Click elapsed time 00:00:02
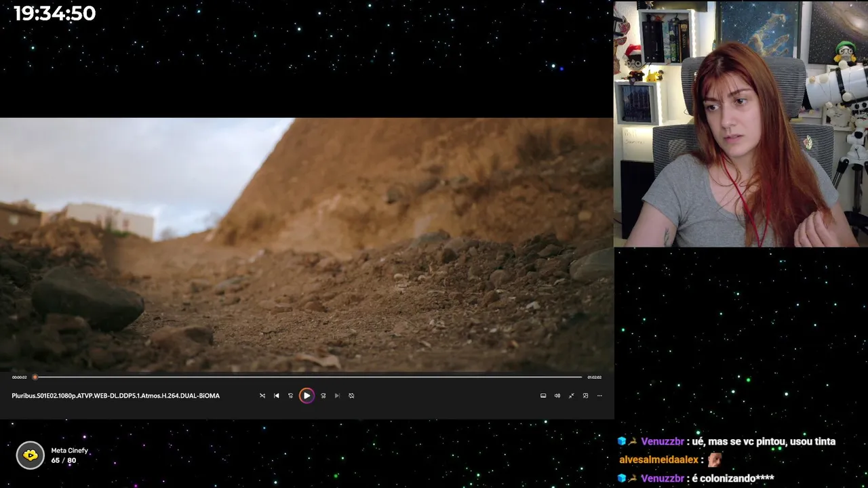This screenshot has width=868, height=488. point(20,378)
